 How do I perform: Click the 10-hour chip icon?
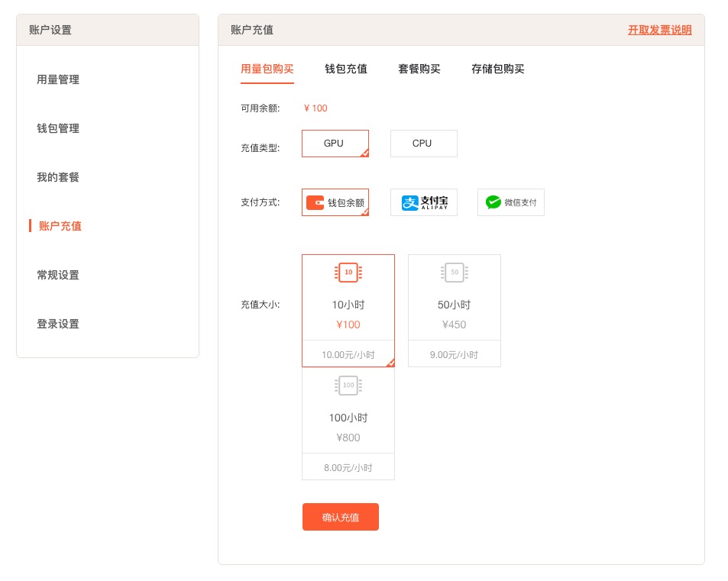click(348, 273)
